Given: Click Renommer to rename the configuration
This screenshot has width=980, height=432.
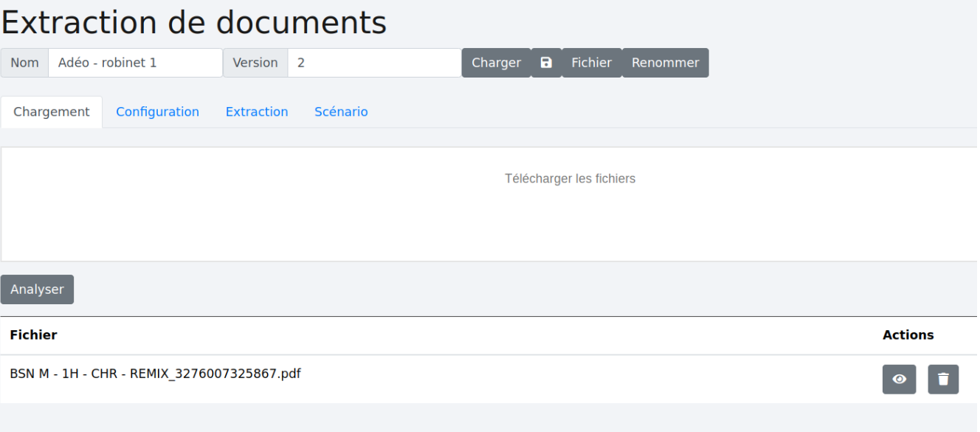Looking at the screenshot, I should click(665, 63).
